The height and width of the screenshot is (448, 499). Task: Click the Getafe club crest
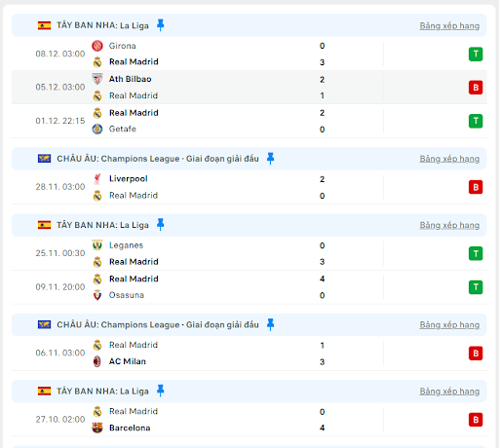[x=97, y=129]
